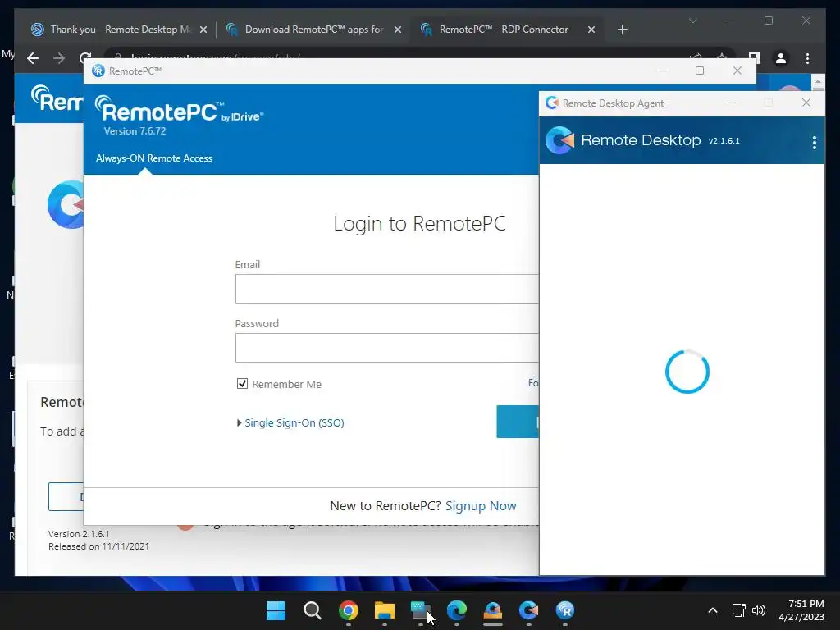The image size is (840, 630).
Task: Click the Remote Desktop Agent taskbar icon
Action: tap(529, 610)
